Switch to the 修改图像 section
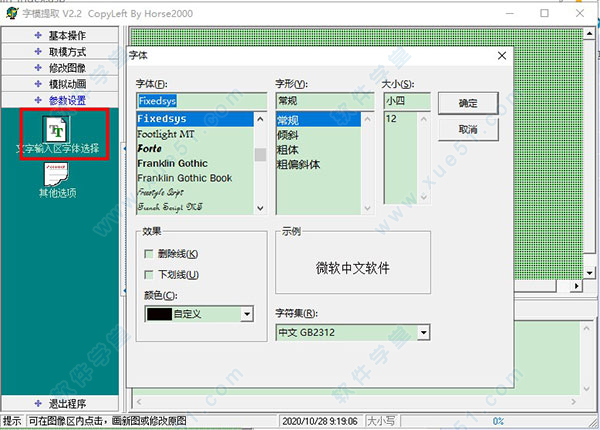Image resolution: width=600 pixels, height=430 pixels. tap(60, 68)
